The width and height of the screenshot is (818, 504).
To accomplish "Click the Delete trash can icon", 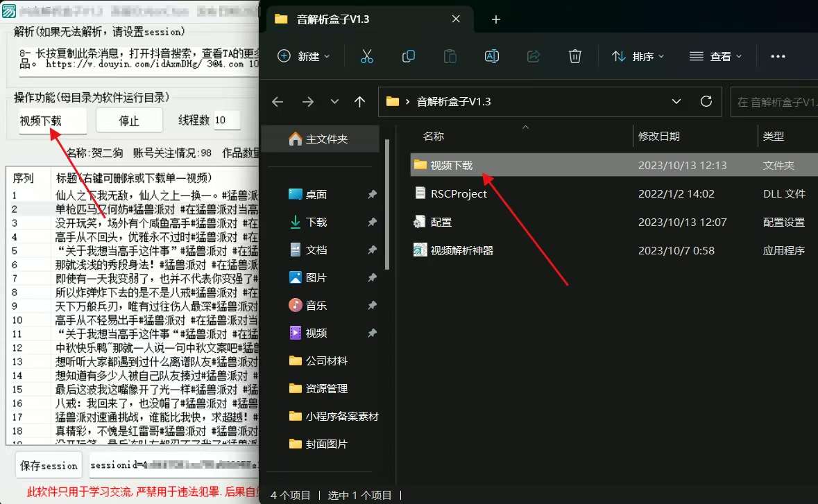I will 575,57.
